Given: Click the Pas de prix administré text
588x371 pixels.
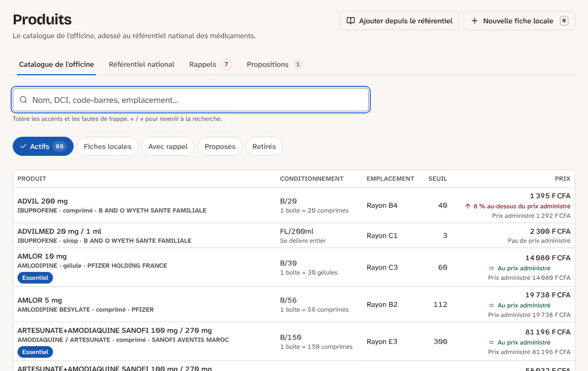Looking at the screenshot, I should point(539,241).
